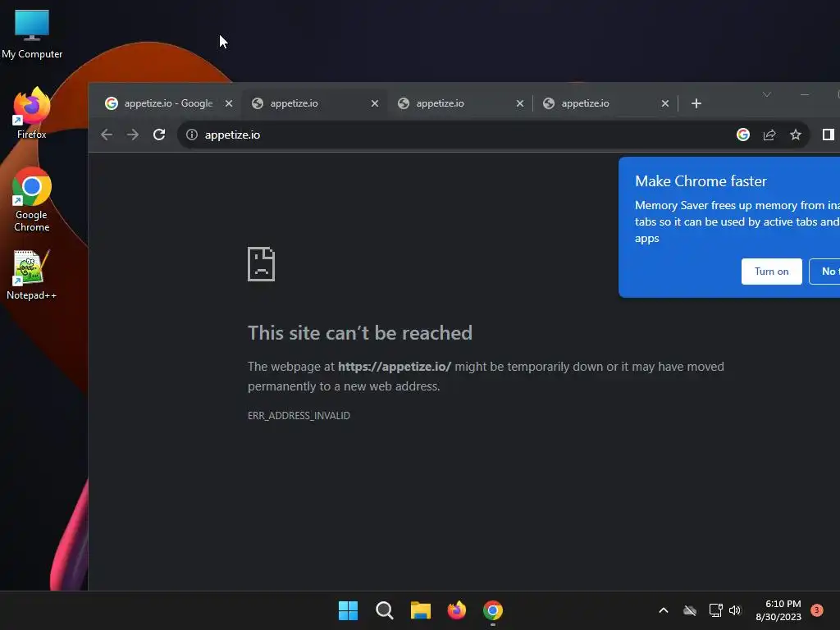Go back with browser back arrow
Image resolution: width=840 pixels, height=630 pixels.
107,135
